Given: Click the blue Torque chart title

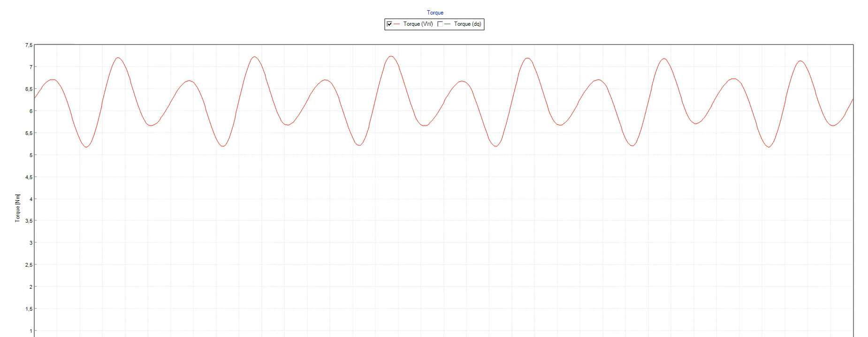Looking at the screenshot, I should 435,13.
